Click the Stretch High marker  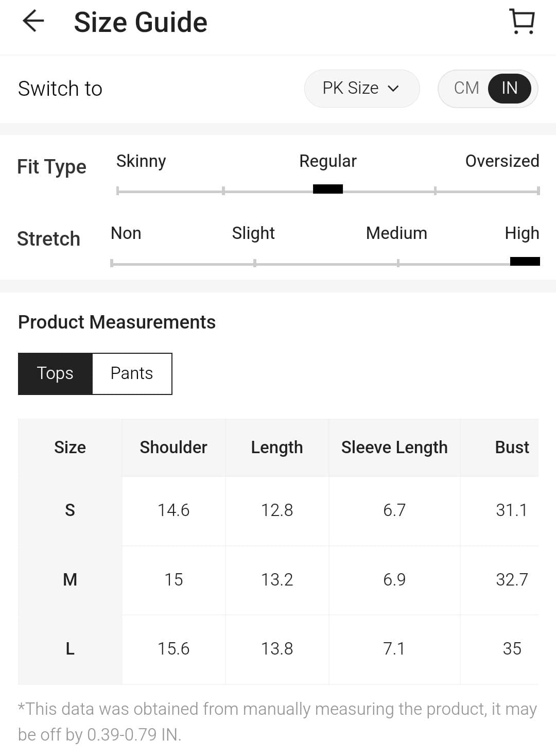tap(525, 262)
